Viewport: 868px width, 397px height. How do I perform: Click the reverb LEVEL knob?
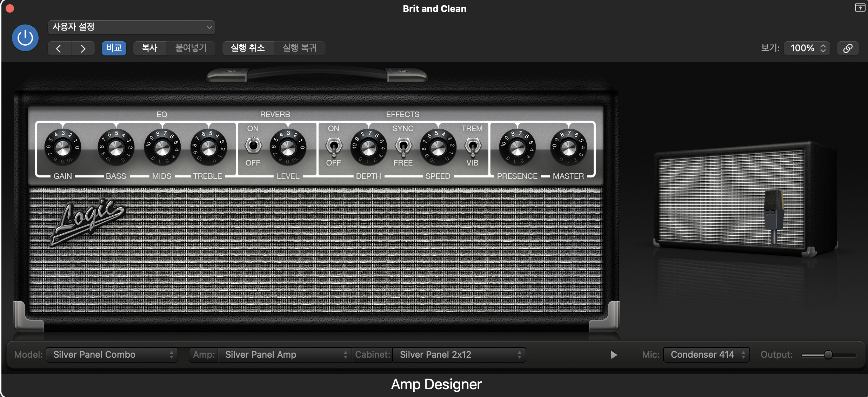pyautogui.click(x=288, y=148)
